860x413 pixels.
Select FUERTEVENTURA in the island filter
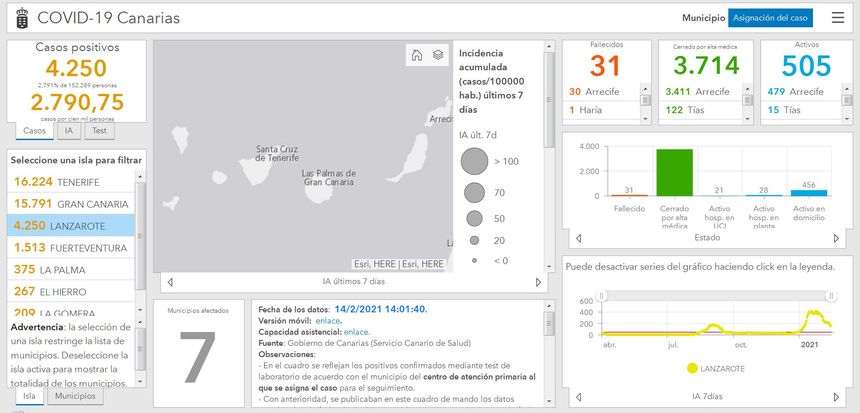(70, 248)
